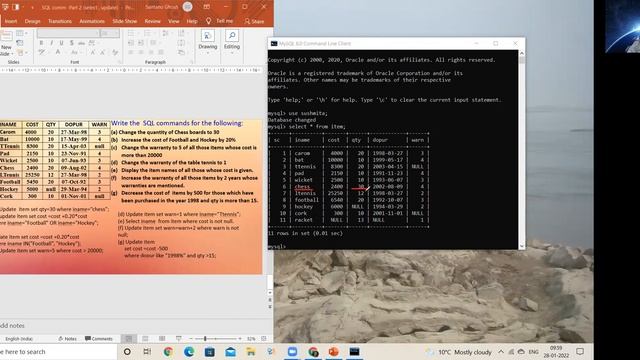640x360 pixels.
Task: Open the Bullets dropdown
Action: tap(132, 33)
